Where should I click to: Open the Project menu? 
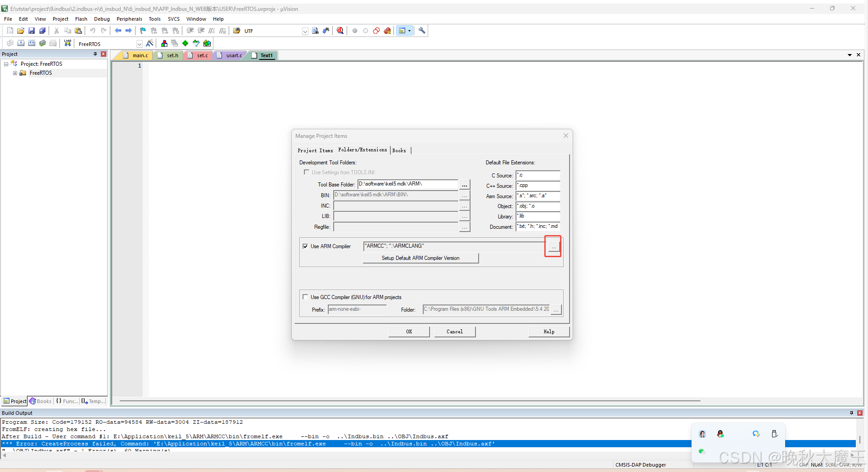coord(60,19)
